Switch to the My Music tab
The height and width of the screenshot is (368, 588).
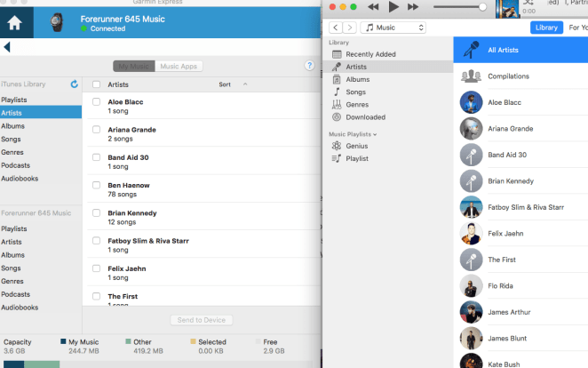click(x=134, y=66)
